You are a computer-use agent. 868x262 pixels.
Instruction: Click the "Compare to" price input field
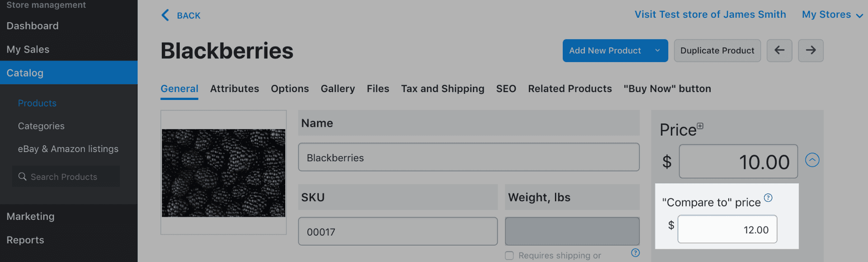point(727,229)
